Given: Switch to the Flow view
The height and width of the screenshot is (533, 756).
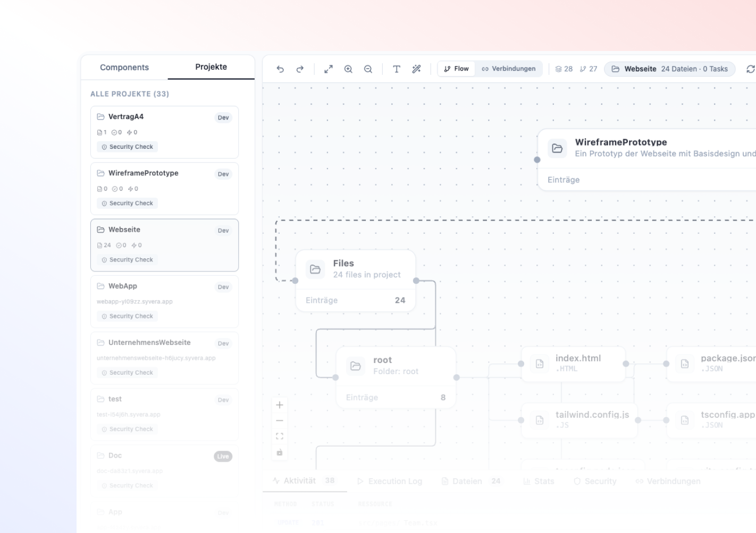Looking at the screenshot, I should 456,69.
